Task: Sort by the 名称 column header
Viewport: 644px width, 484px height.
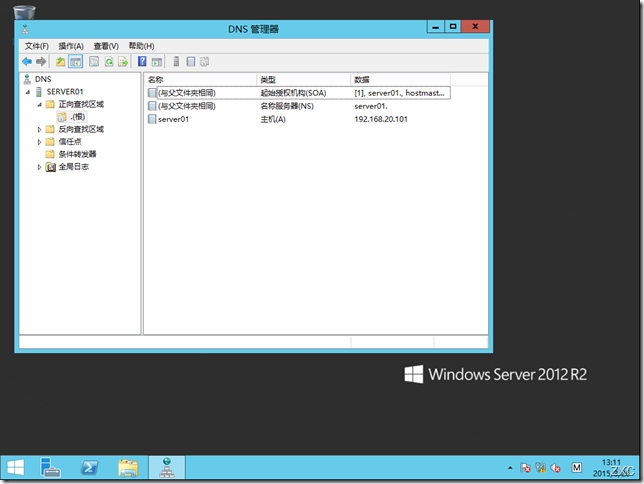Action: pos(200,80)
